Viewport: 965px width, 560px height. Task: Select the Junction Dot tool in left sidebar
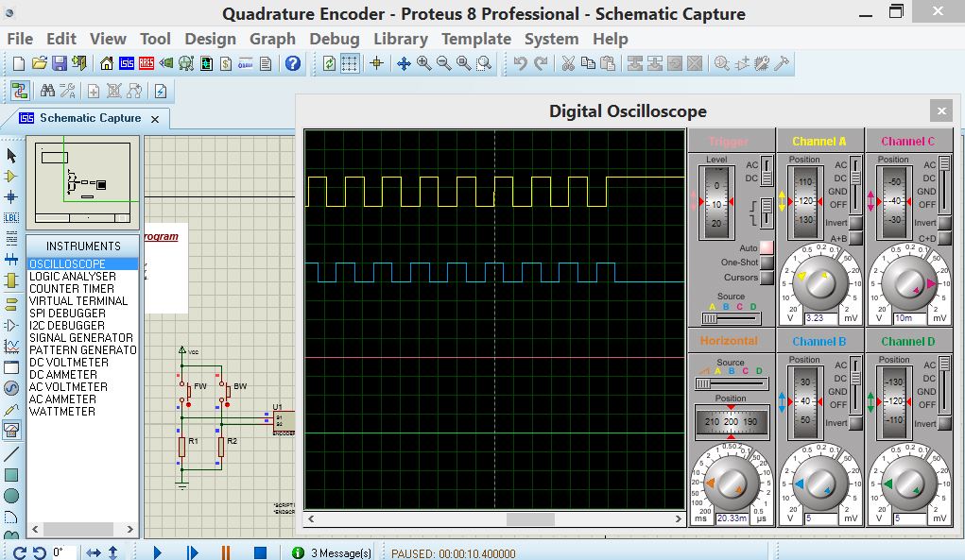(11, 197)
